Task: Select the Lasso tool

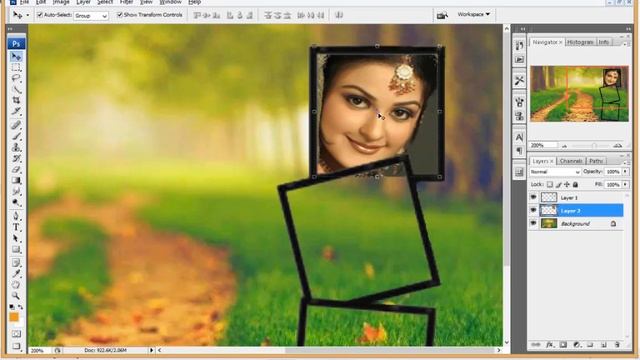Action: (16, 78)
